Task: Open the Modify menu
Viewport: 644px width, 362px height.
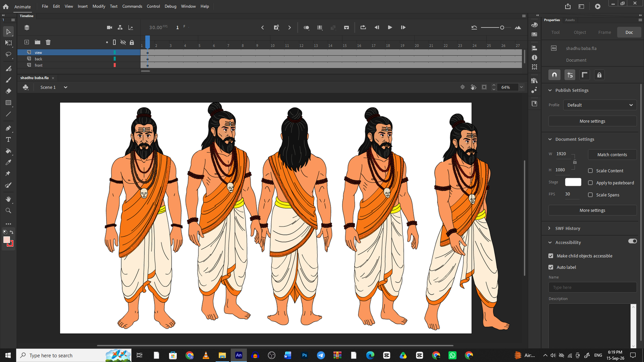Action: coord(99,6)
